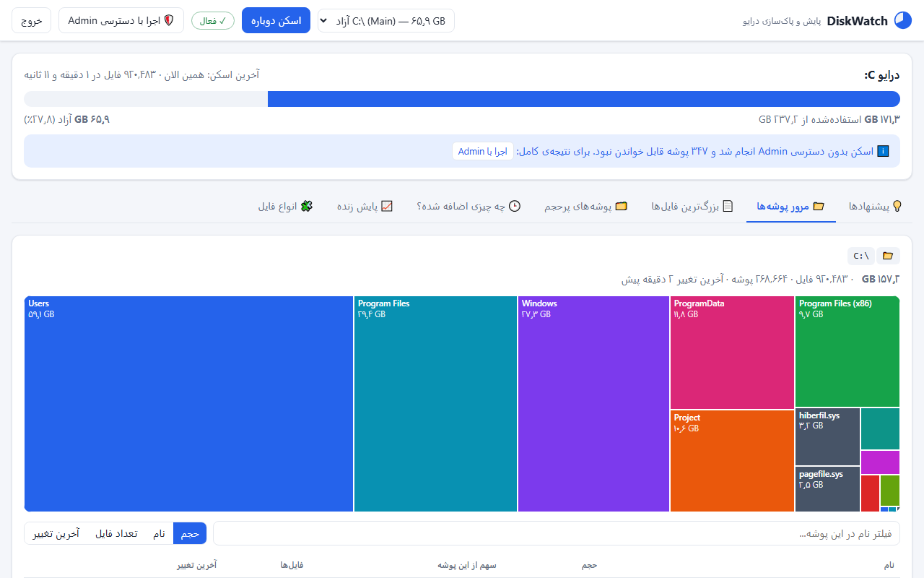This screenshot has width=924, height=578.
Task: Select the blue Users treemap block
Action: [188, 404]
